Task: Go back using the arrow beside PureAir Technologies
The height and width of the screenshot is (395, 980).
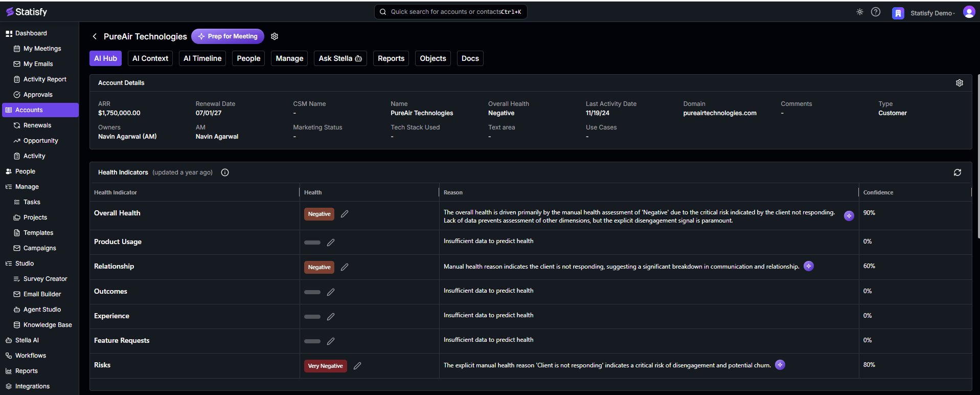Action: coord(95,36)
